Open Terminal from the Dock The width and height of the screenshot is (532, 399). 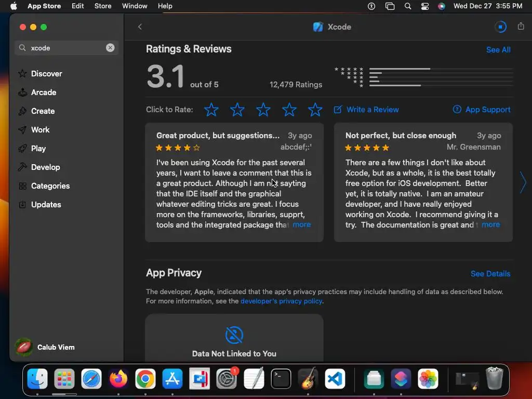click(281, 379)
